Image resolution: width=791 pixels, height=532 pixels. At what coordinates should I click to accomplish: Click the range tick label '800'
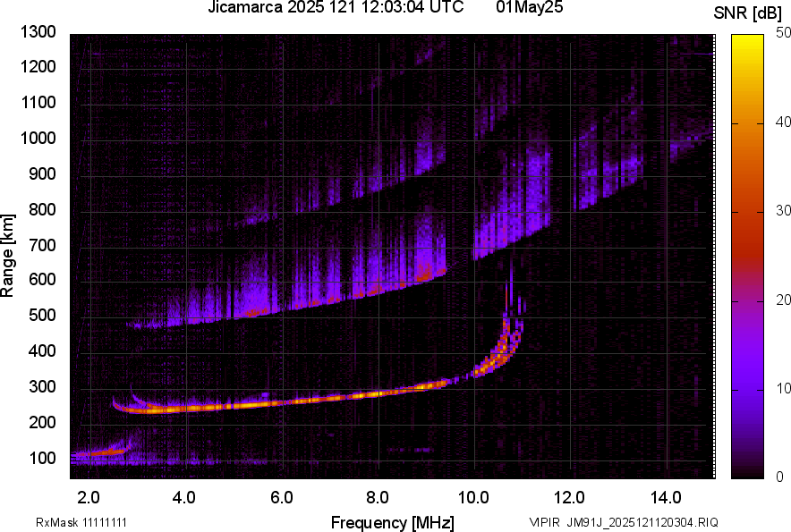[42, 209]
